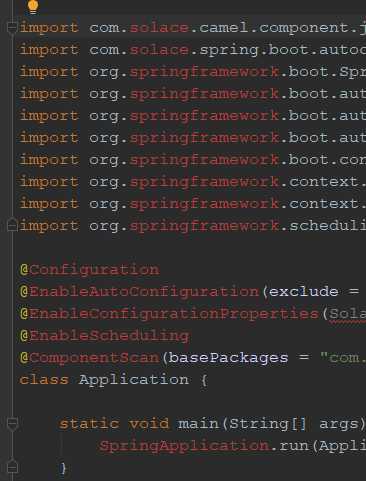Collapse the main method with its gutter fold marker
Image resolution: width=366 pixels, height=481 pixels.
coord(12,423)
